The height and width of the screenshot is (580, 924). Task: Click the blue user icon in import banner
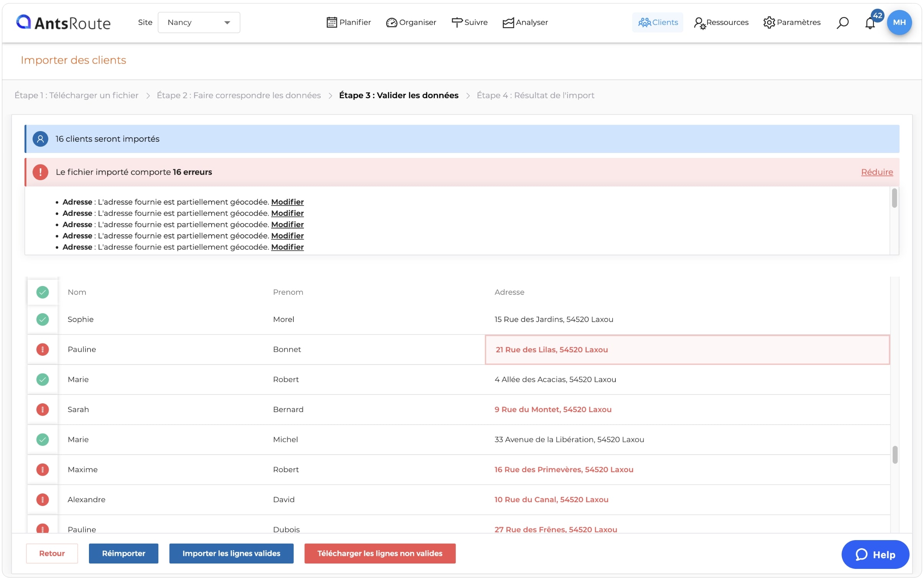[x=40, y=139]
